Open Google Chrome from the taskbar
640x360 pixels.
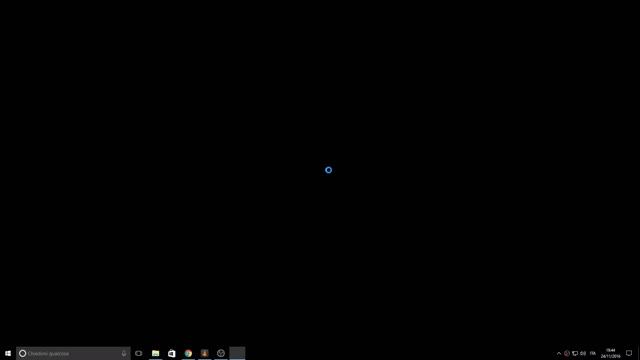(188, 353)
